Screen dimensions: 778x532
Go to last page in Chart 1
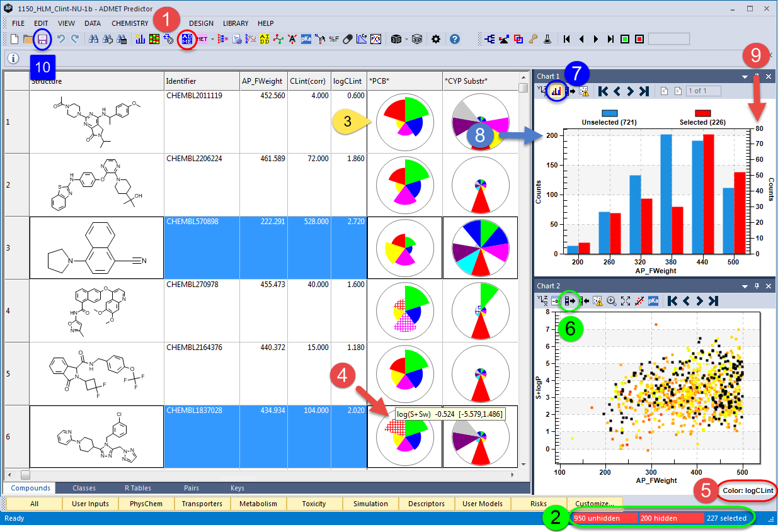pos(643,91)
